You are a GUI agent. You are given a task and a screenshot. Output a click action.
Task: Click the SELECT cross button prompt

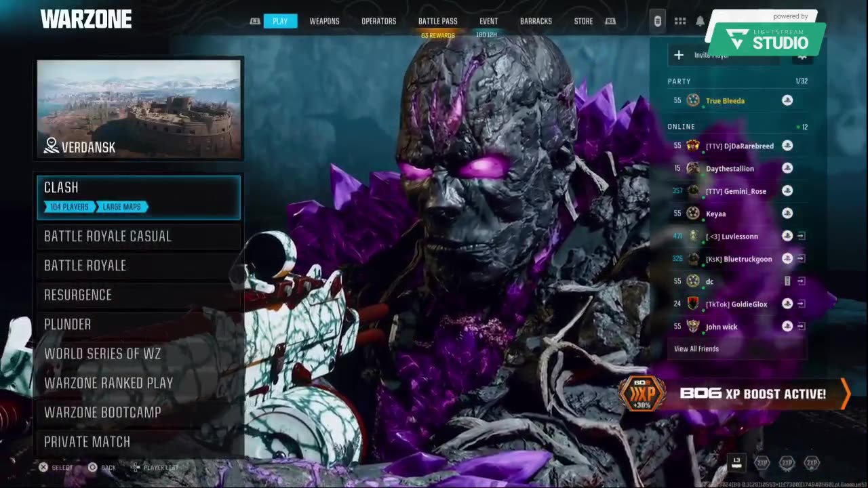[56, 468]
